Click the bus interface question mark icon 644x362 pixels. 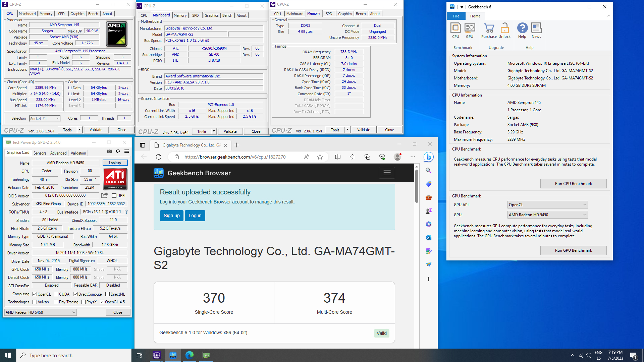tap(126, 212)
